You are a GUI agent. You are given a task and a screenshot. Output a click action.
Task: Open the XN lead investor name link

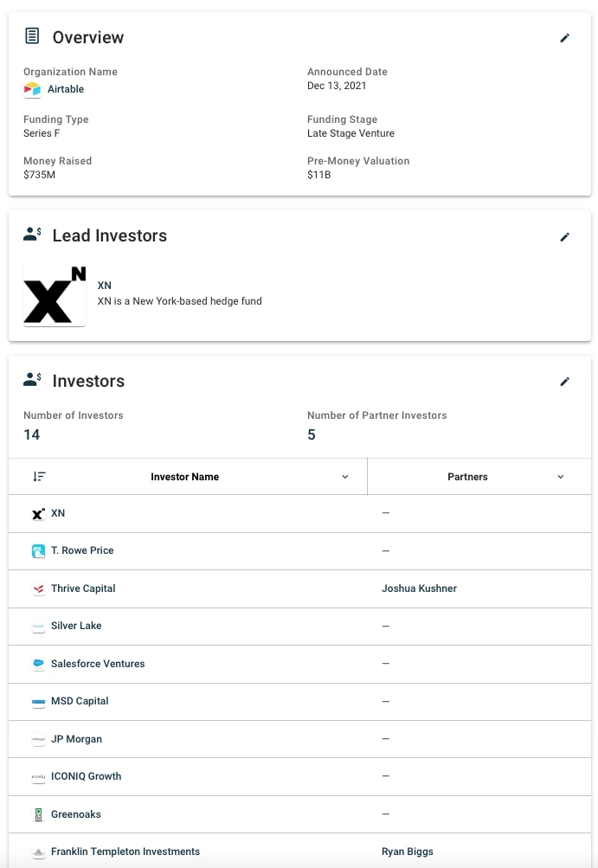point(105,286)
